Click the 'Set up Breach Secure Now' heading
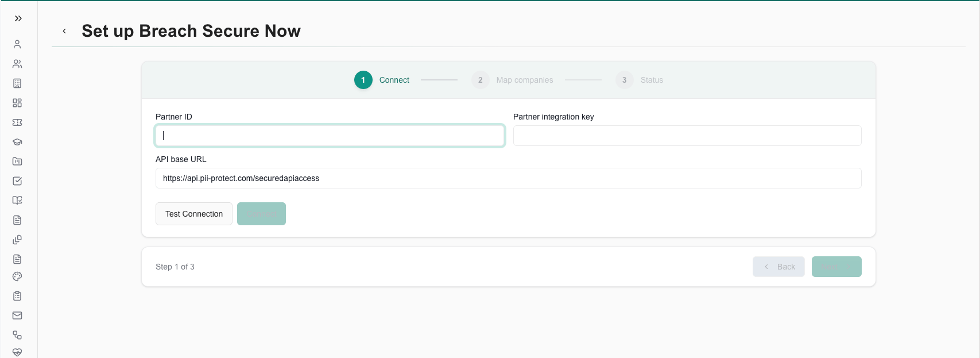The height and width of the screenshot is (358, 980). click(191, 31)
